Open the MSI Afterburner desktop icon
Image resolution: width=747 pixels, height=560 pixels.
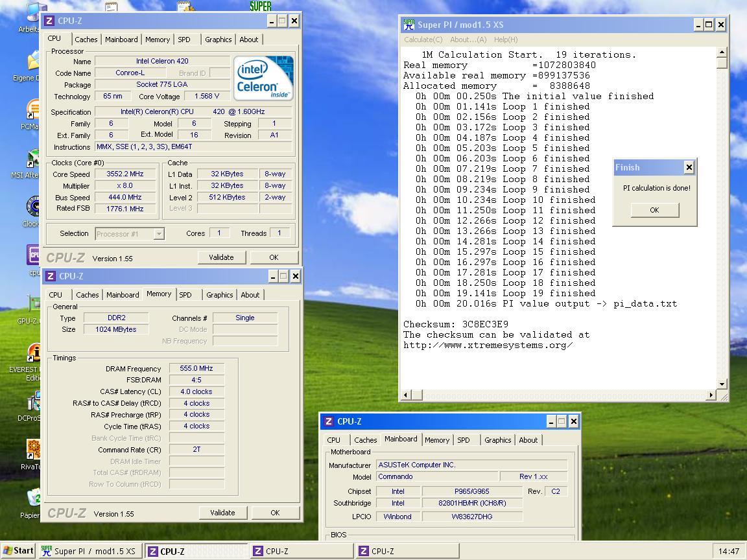(33, 159)
